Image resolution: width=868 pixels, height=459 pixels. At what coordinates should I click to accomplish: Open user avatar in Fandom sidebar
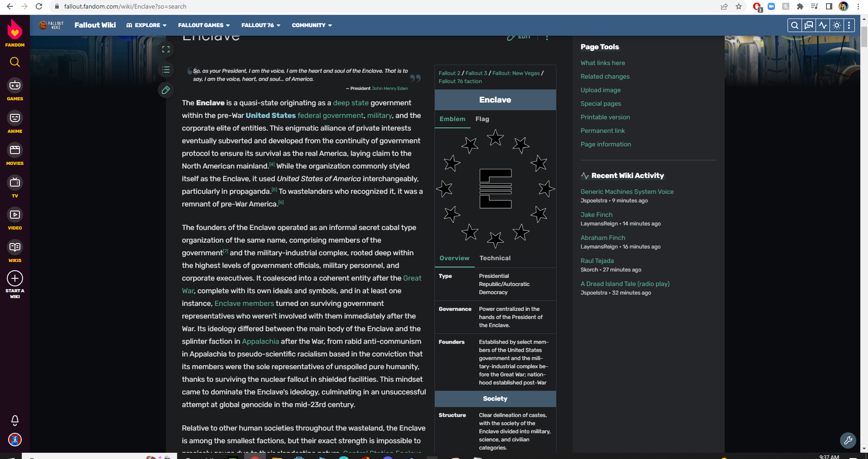pos(15,440)
